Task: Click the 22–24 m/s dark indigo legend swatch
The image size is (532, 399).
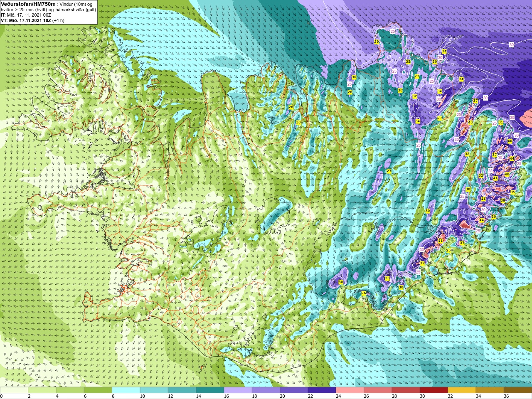Action: [322, 390]
